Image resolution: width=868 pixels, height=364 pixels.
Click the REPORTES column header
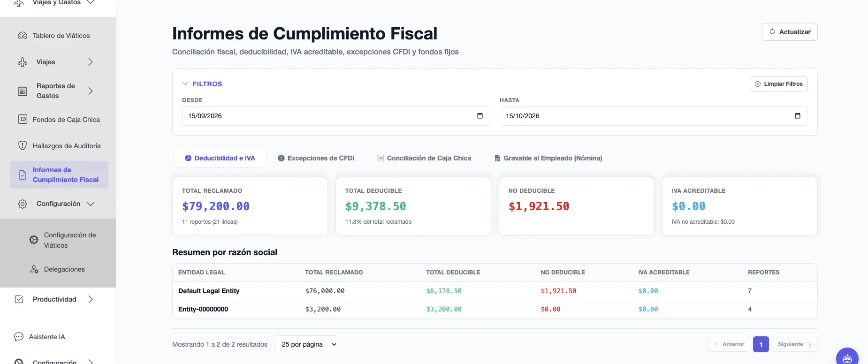(764, 273)
